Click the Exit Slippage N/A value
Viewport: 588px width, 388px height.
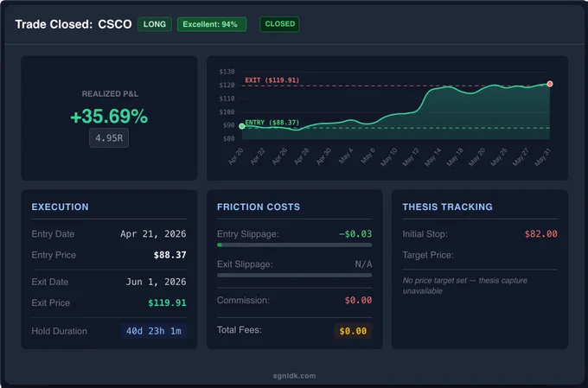(364, 264)
